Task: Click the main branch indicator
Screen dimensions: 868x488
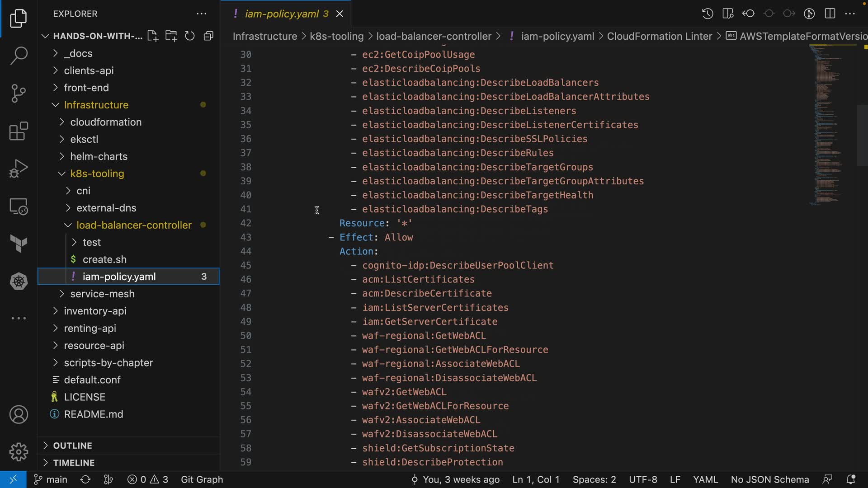Action: (x=51, y=479)
